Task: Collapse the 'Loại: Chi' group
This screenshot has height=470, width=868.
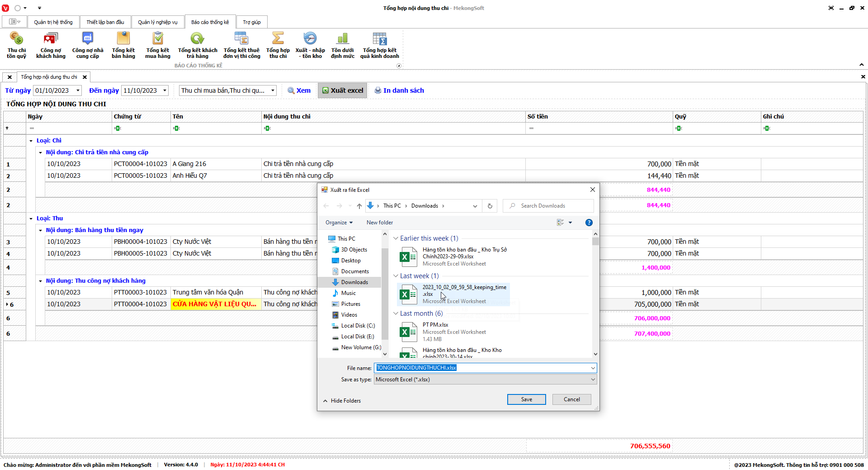Action: pos(31,141)
